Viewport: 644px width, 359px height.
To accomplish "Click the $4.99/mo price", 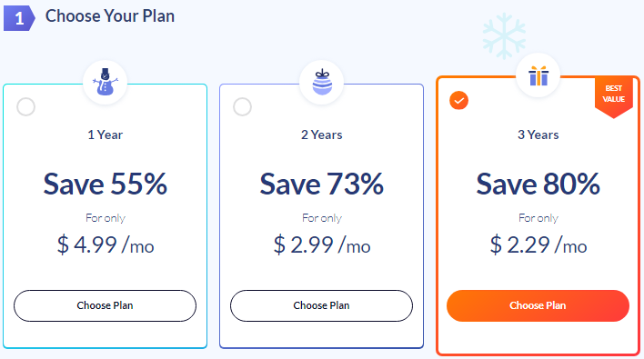I will (106, 245).
